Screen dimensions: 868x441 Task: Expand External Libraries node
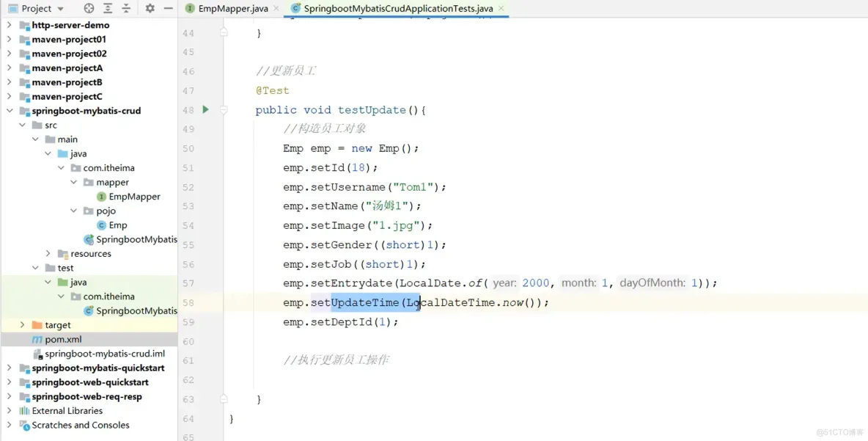[x=10, y=410]
